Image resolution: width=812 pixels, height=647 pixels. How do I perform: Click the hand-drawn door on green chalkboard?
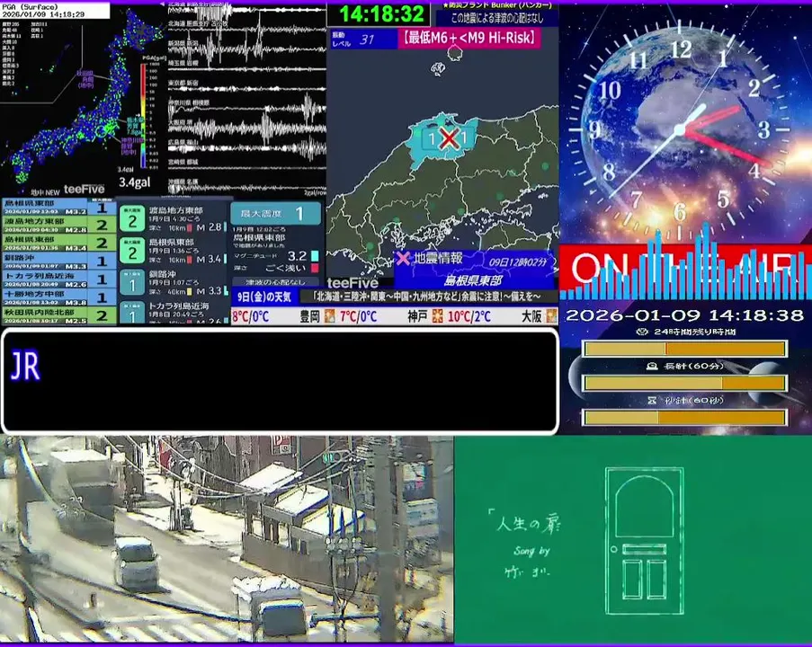[644, 541]
